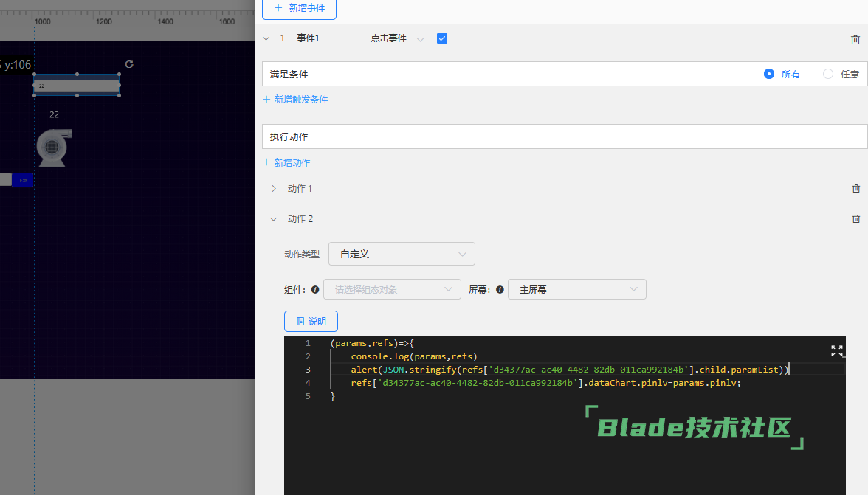Click 新增触发条件 link
Screen dimensions: 868x495
[x=296, y=99]
